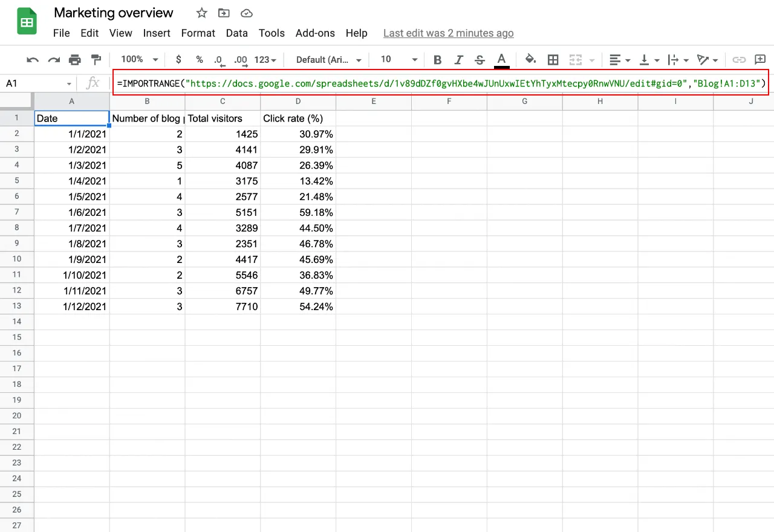Select the cell with 1/12/2021

72,307
